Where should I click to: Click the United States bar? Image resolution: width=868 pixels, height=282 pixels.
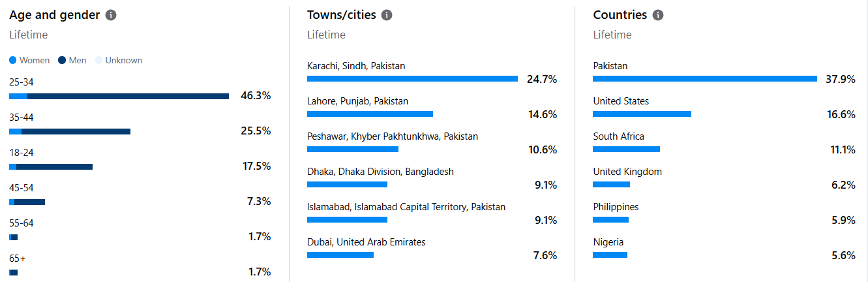tap(642, 114)
